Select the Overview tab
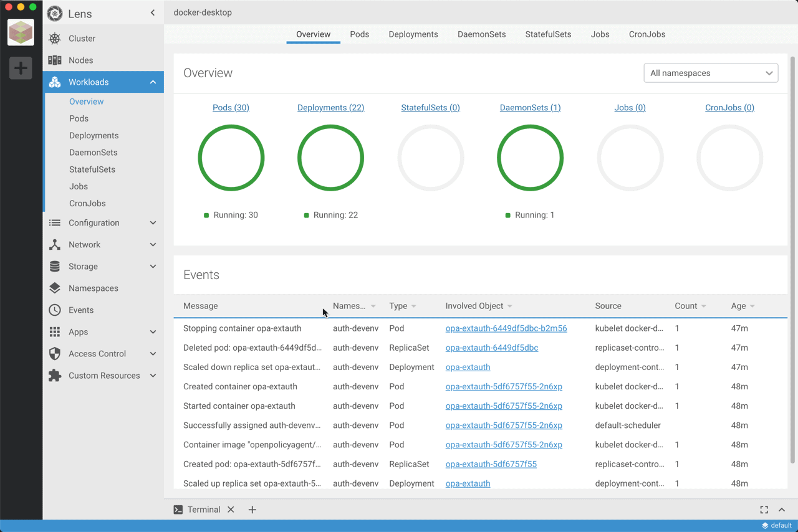This screenshot has width=798, height=532. click(x=313, y=34)
